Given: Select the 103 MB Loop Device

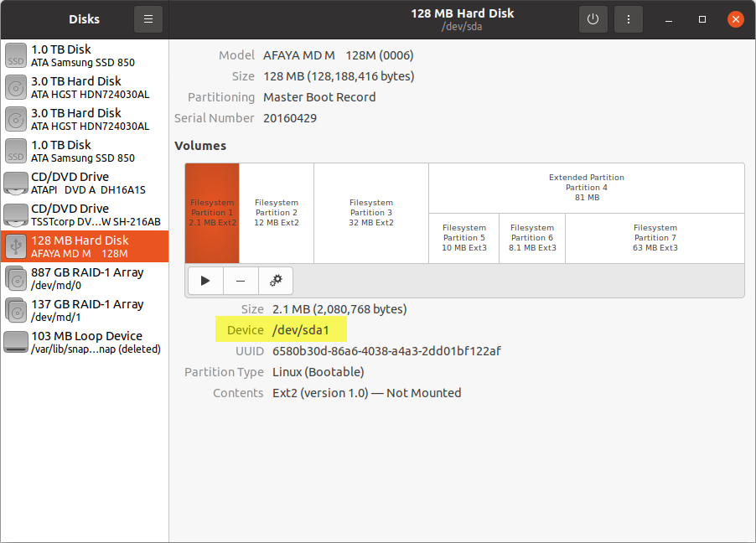Looking at the screenshot, I should point(84,343).
